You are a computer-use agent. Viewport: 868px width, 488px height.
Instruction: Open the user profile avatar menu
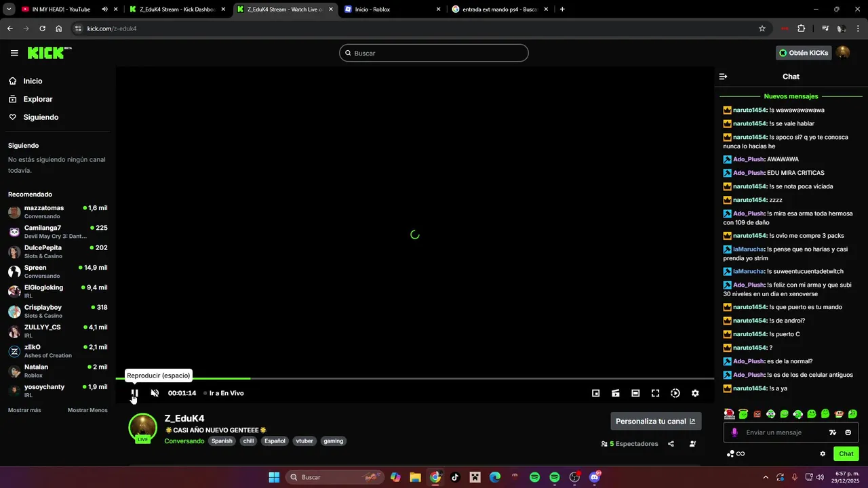843,53
